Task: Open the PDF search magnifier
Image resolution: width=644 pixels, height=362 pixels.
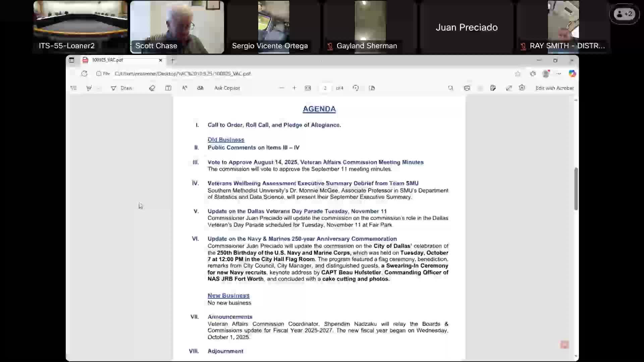Action: point(450,88)
